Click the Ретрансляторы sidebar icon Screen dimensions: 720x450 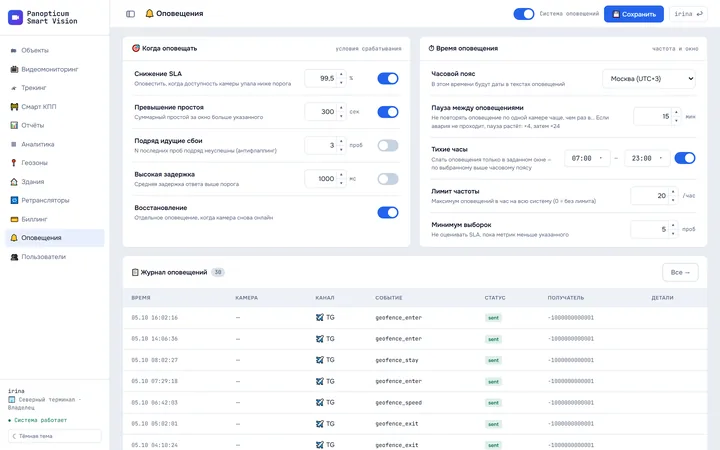click(x=14, y=200)
